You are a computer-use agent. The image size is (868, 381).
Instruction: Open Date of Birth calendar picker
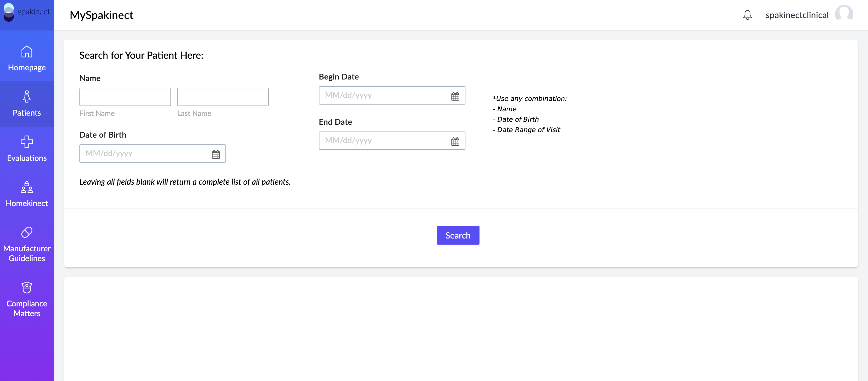point(216,154)
